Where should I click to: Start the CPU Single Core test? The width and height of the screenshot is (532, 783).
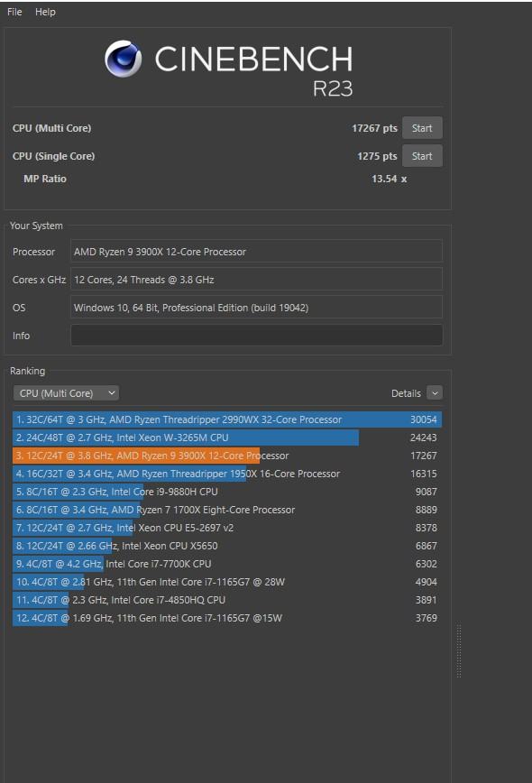(x=422, y=156)
